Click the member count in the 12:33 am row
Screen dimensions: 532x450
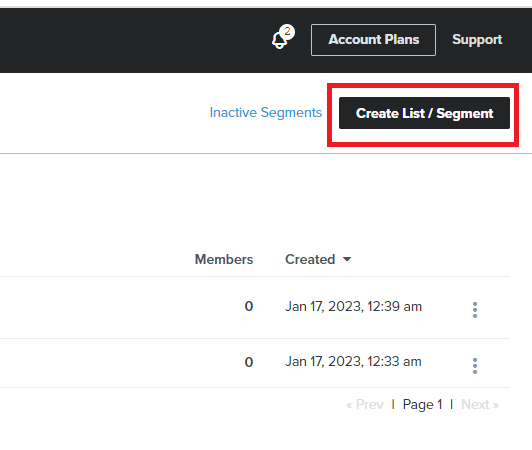(x=249, y=362)
